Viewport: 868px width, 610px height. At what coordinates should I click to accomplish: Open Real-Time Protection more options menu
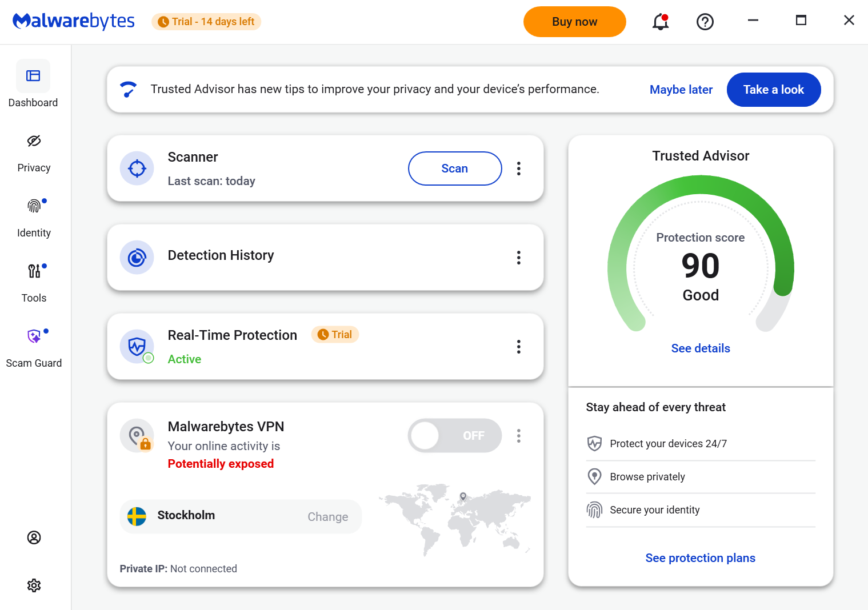coord(518,347)
